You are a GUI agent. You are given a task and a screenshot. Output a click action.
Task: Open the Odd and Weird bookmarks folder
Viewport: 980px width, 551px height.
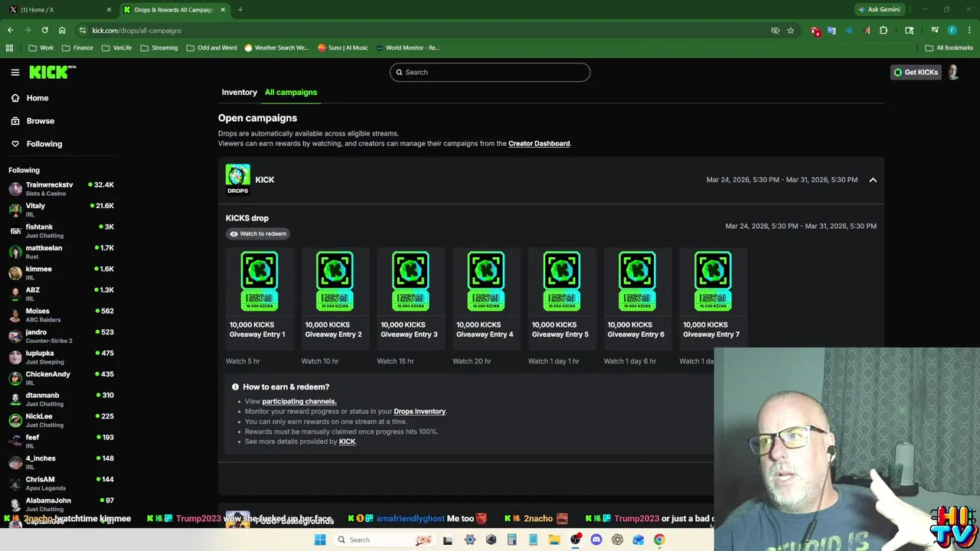[x=211, y=47]
